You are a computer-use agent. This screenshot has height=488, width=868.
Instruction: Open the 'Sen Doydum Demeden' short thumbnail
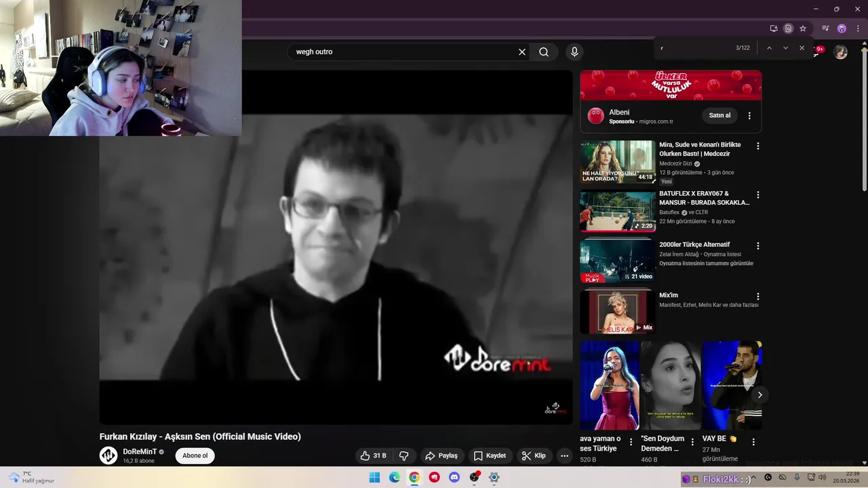(x=671, y=385)
